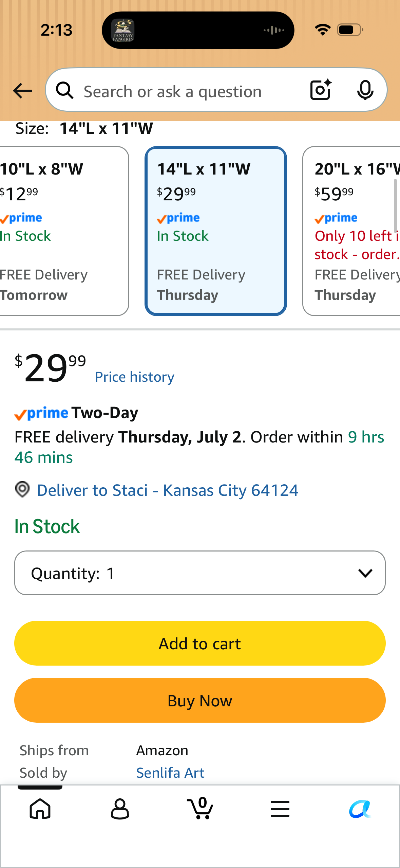Click the Quantity dropdown chevron arrow
400x868 pixels.
point(365,573)
